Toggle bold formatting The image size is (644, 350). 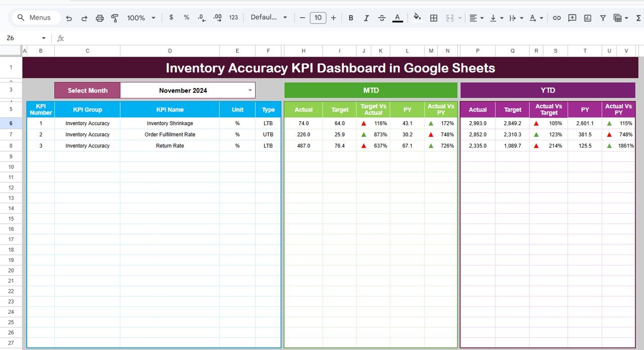(x=351, y=18)
